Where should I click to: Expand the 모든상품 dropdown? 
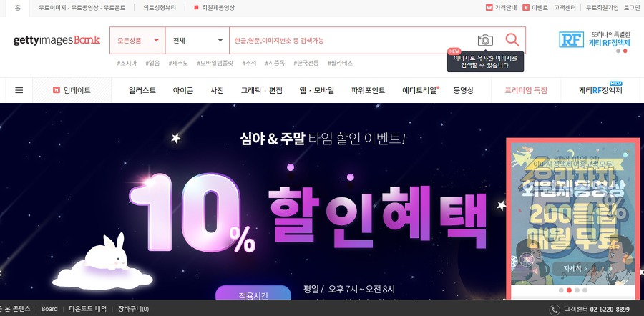coord(137,40)
